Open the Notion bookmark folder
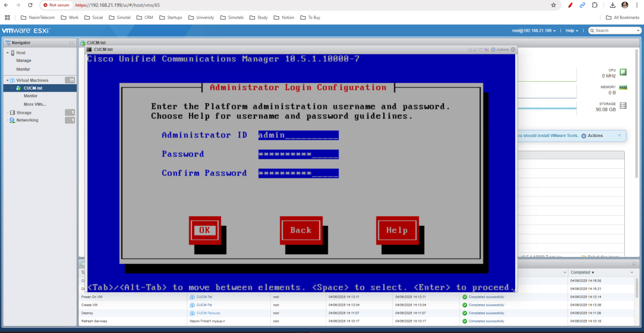 (284, 17)
